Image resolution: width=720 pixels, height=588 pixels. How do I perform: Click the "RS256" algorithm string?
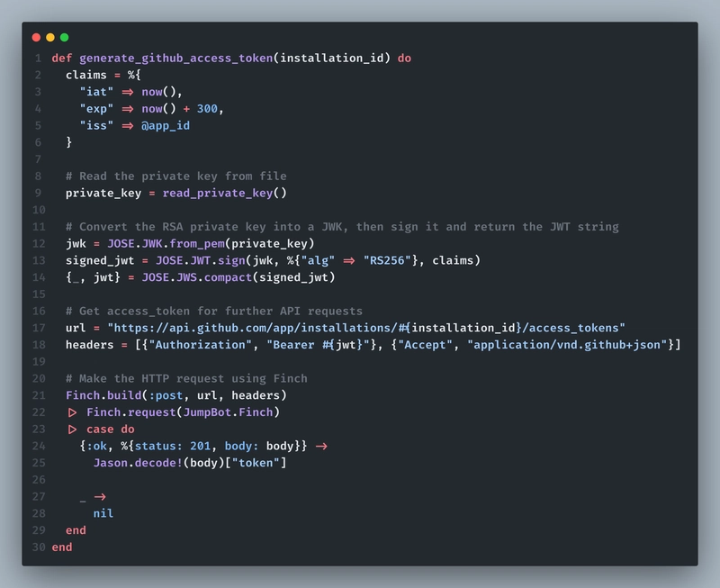[x=387, y=260]
